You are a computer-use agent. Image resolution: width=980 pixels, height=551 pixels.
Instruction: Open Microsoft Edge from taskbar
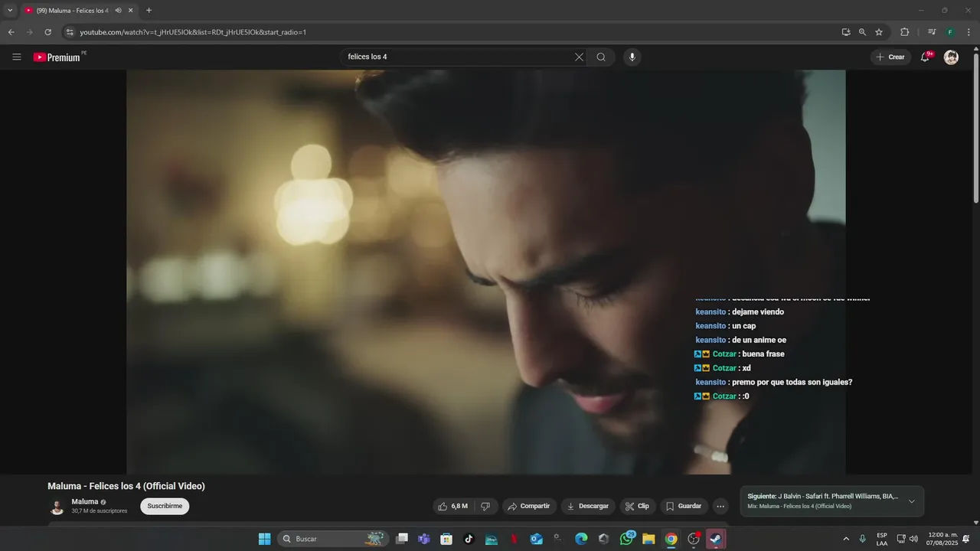tap(581, 539)
